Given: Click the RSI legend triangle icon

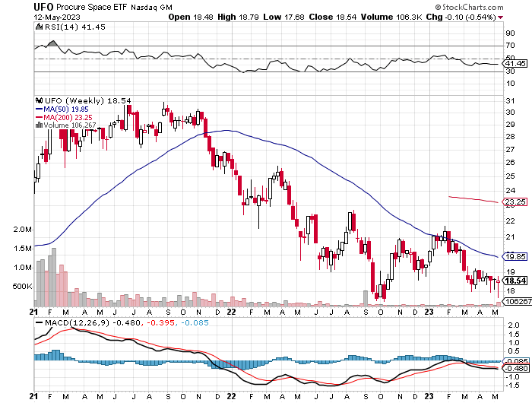Looking at the screenshot, I should tap(40, 27).
